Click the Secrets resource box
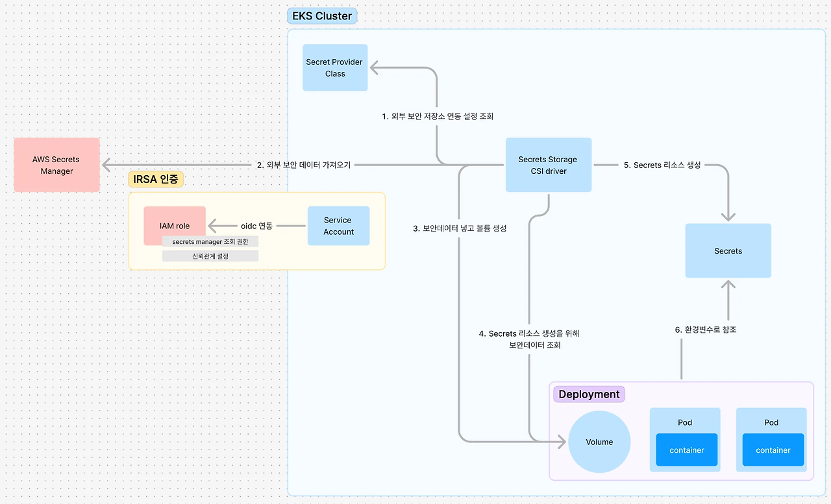 pos(728,250)
